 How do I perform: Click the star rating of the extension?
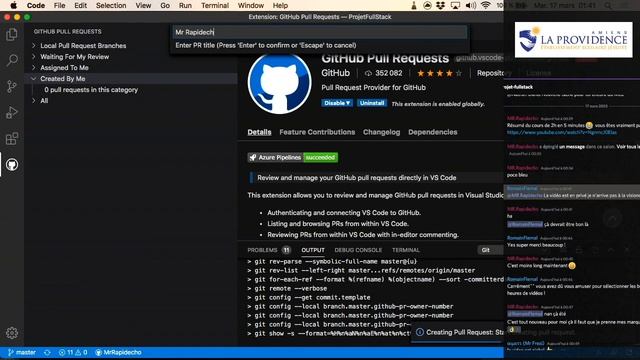coord(439,73)
